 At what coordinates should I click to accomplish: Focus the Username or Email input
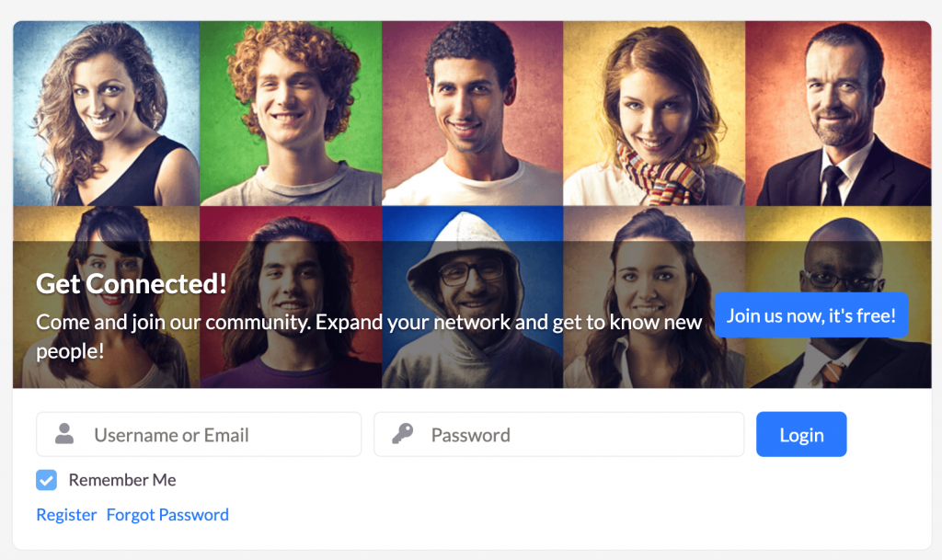pyautogui.click(x=199, y=434)
